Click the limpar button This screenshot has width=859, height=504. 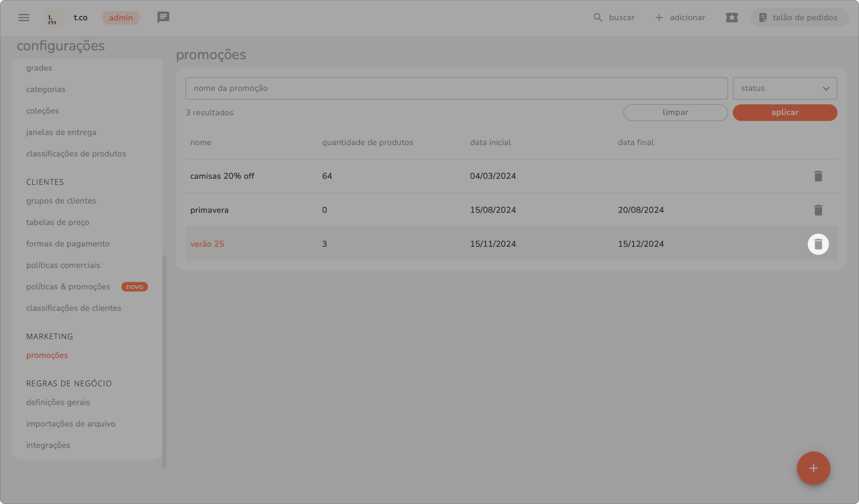[x=675, y=113]
